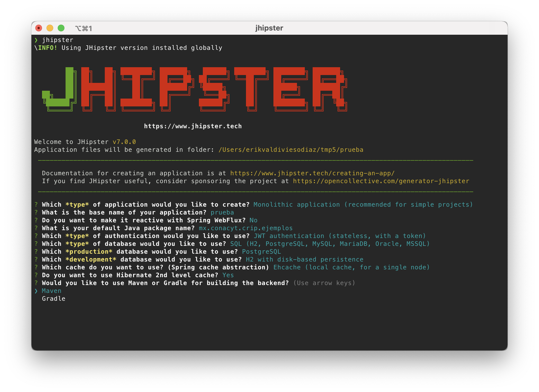Click the ⌥⌘1 shortcut indicator in title bar

[x=83, y=28]
